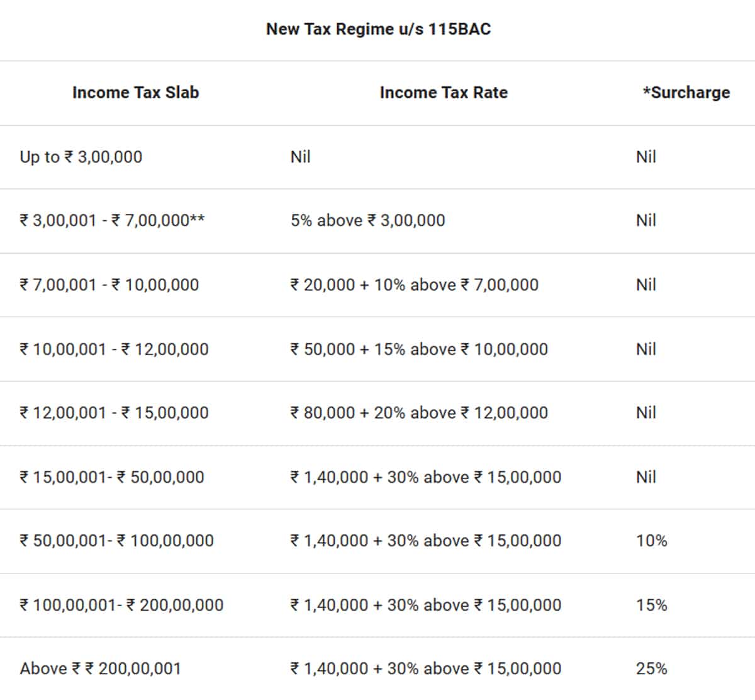Click the 'New Tax Regime u/s 115BAC' title

point(378,29)
